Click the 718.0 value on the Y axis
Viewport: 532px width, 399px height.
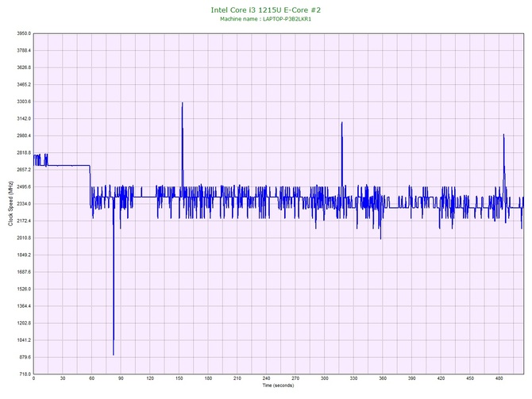tap(22, 374)
